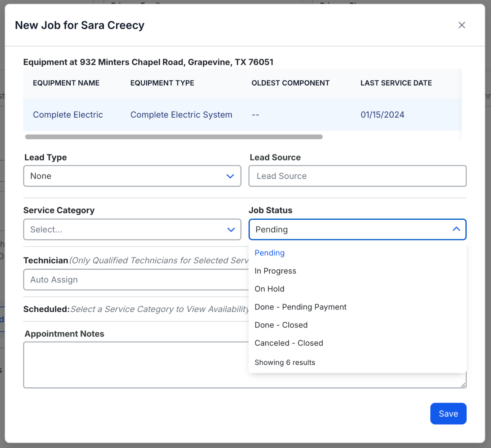Close the New Job dialog with X icon
This screenshot has width=491, height=448.
coord(461,25)
